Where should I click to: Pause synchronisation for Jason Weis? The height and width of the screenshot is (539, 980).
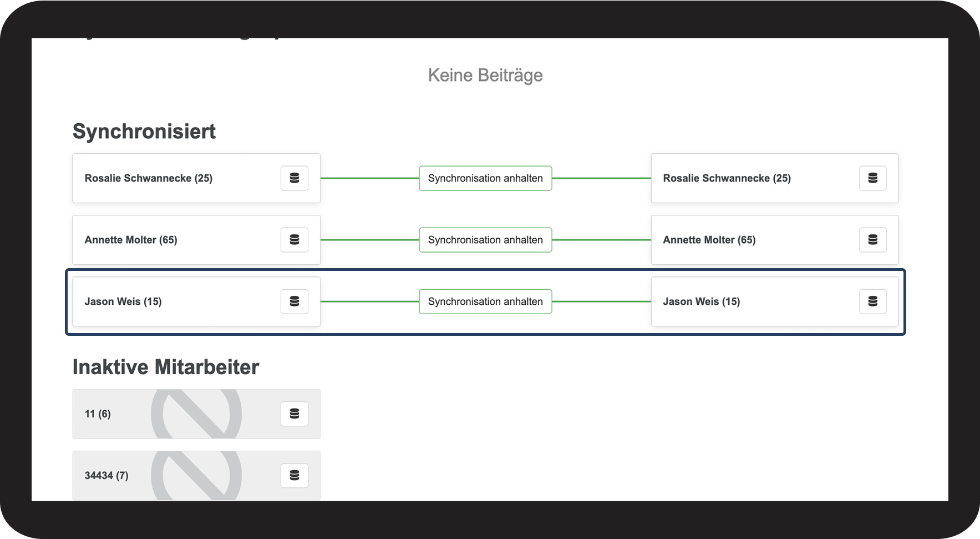(x=485, y=301)
